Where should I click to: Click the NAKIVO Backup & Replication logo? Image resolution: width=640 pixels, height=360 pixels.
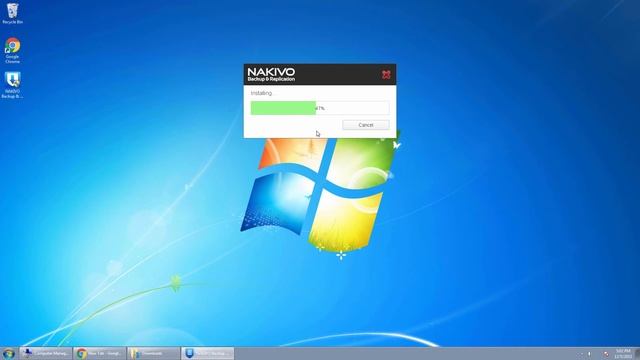tap(271, 74)
